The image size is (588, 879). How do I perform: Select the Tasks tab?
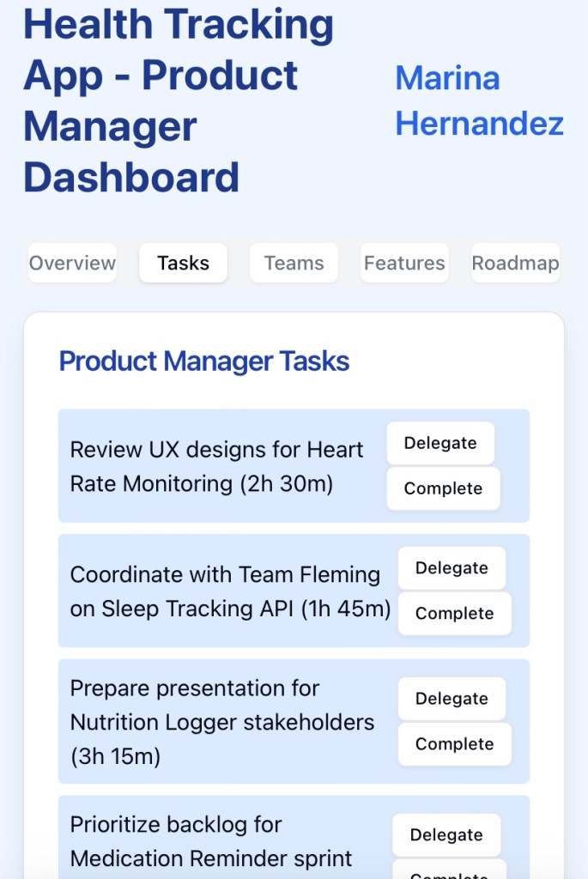[183, 264]
